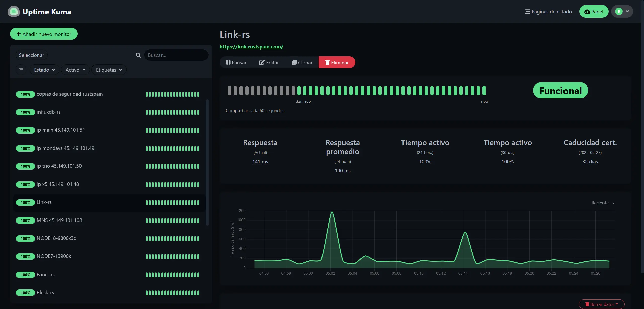Edit the Link-rs monitor
The height and width of the screenshot is (309, 644).
coord(269,62)
